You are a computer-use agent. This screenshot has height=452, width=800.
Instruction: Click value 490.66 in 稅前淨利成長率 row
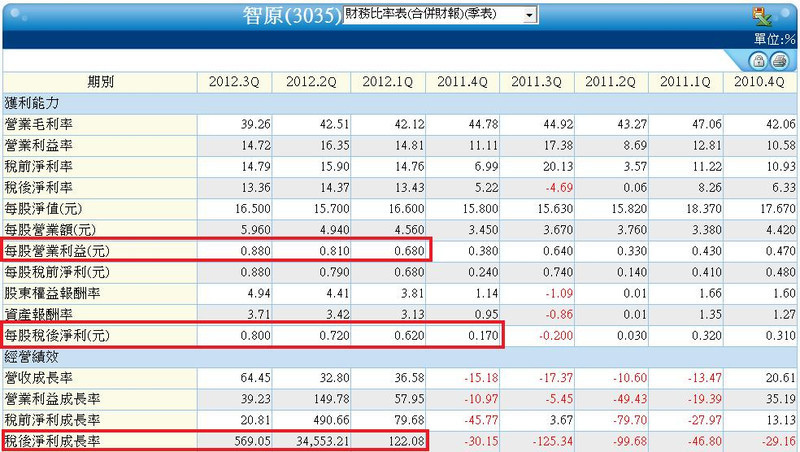[x=331, y=420]
